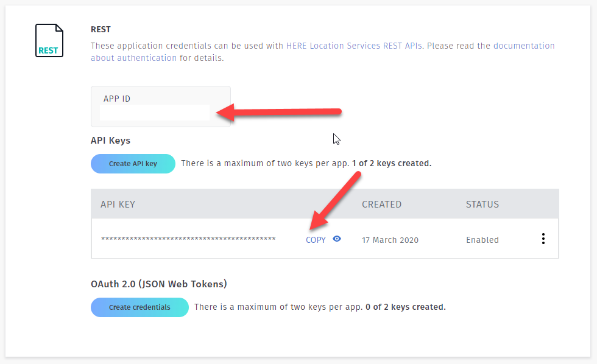Copy the API key using COPY
This screenshot has height=364, width=597.
[316, 240]
